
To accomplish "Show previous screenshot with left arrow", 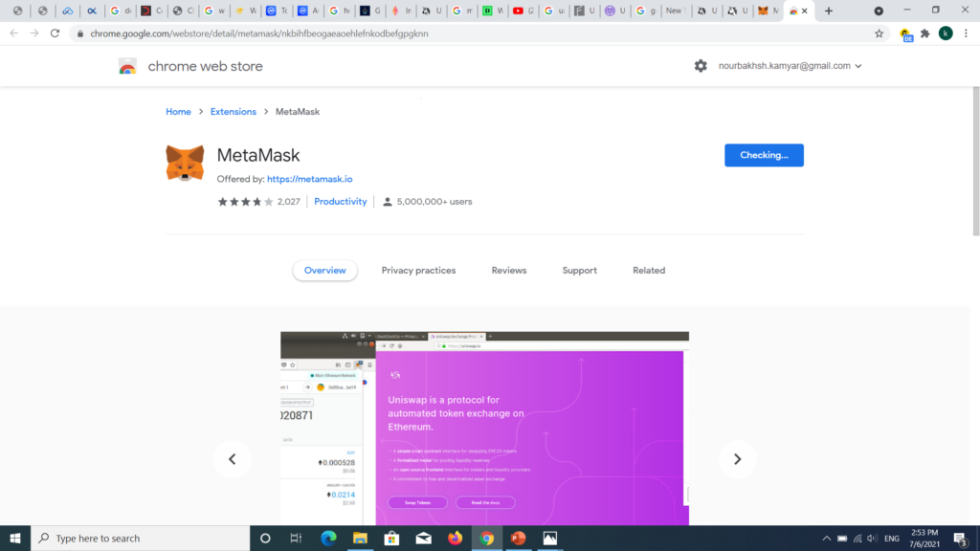I will [x=232, y=459].
